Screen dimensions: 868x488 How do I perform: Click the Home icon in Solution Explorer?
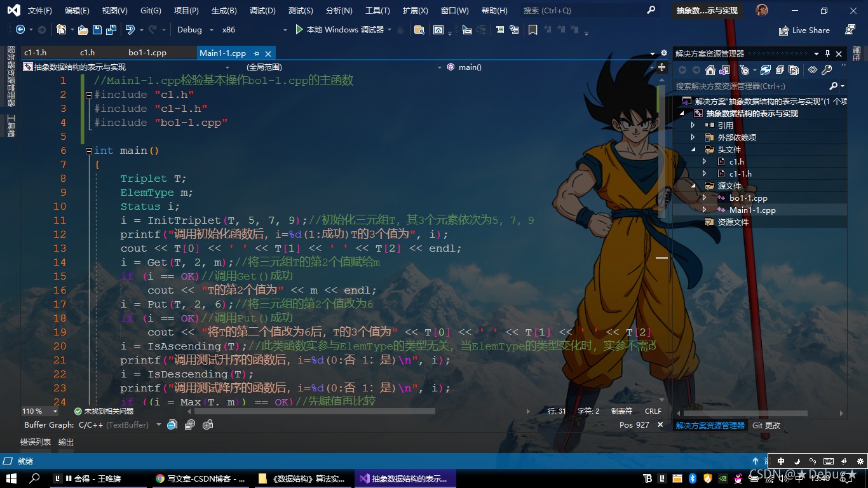[710, 70]
